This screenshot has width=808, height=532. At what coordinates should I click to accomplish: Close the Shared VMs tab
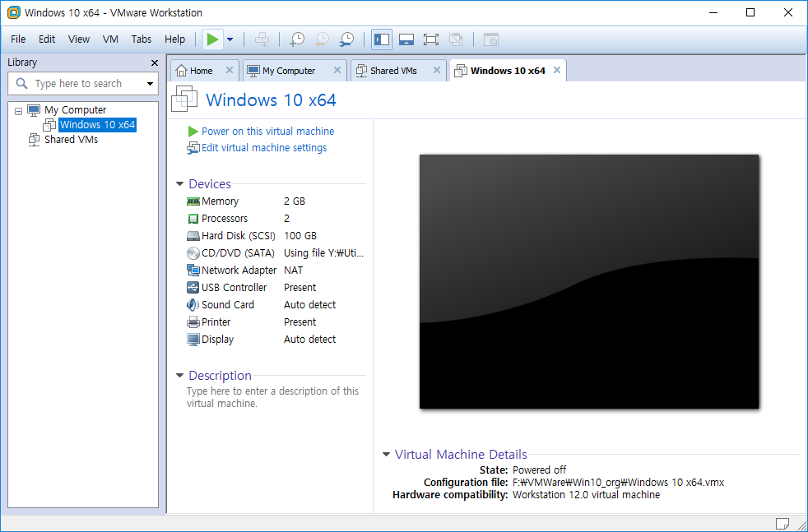point(436,70)
